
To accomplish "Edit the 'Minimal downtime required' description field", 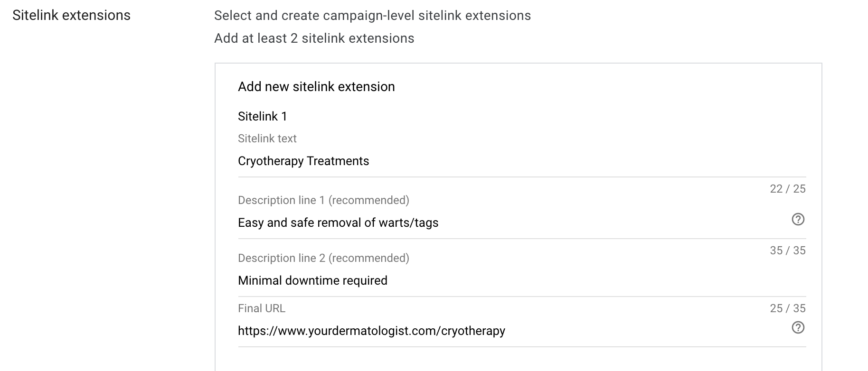I will pyautogui.click(x=522, y=280).
